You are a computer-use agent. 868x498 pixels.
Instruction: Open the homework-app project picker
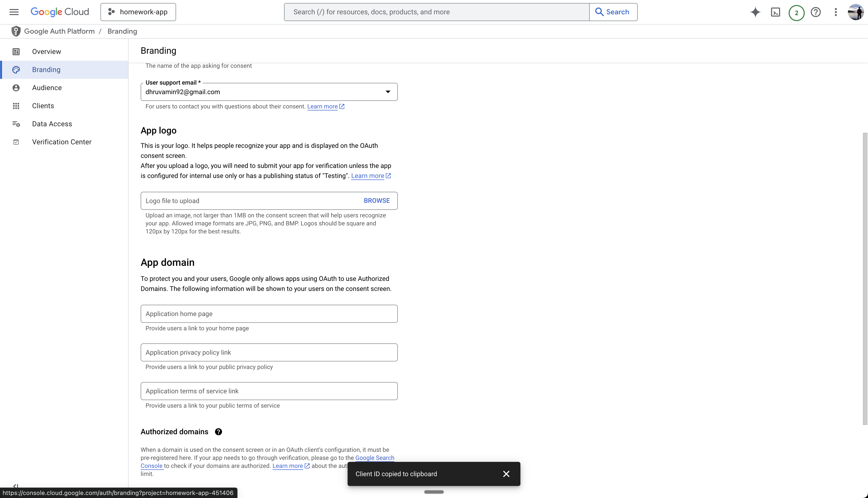138,12
